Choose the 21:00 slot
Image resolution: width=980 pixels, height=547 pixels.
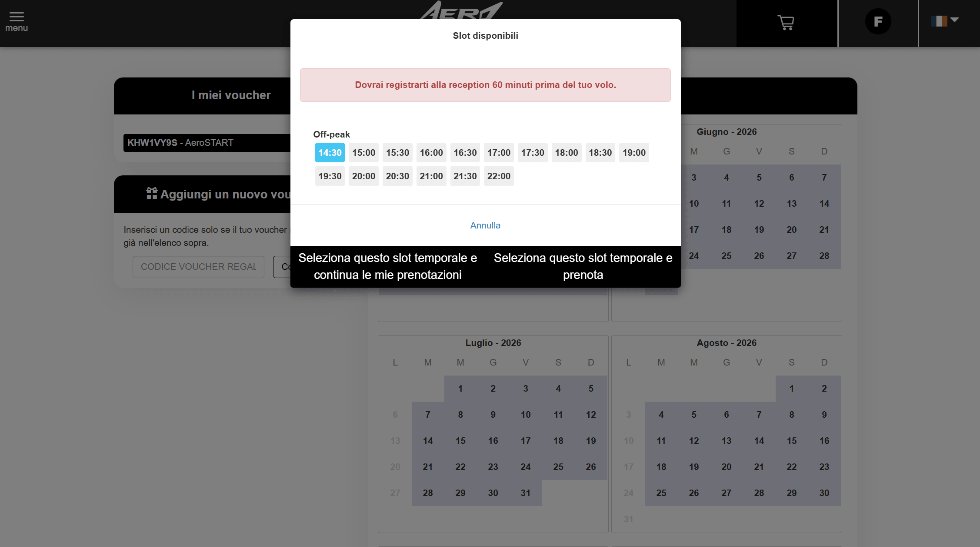(431, 176)
